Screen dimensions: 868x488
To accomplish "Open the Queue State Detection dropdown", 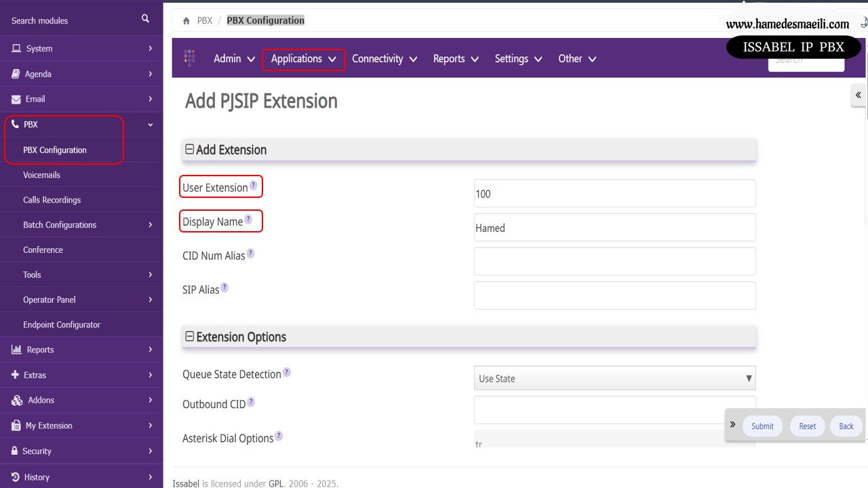I will click(x=614, y=378).
